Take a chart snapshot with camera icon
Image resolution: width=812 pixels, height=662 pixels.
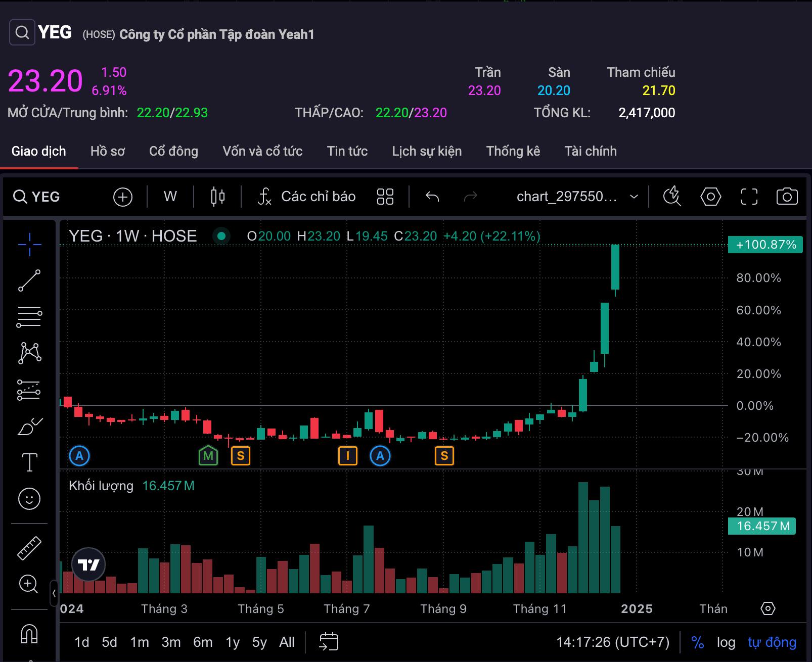pyautogui.click(x=787, y=197)
